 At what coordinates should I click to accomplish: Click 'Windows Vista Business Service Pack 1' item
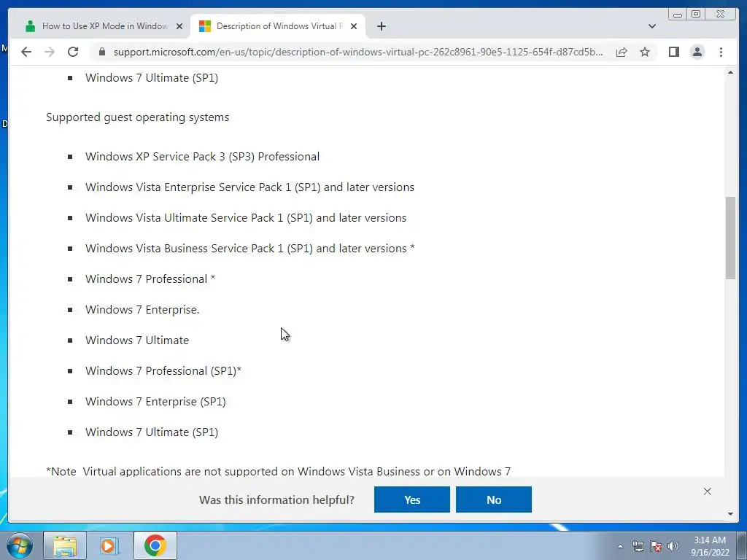(250, 248)
